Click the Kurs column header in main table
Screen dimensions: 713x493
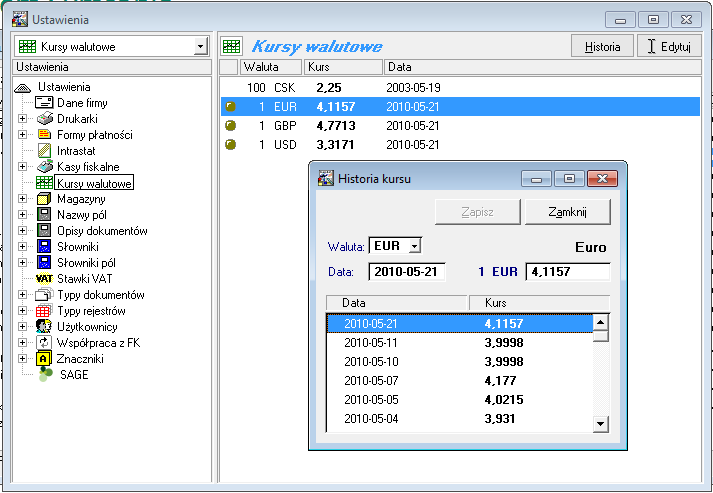point(343,67)
